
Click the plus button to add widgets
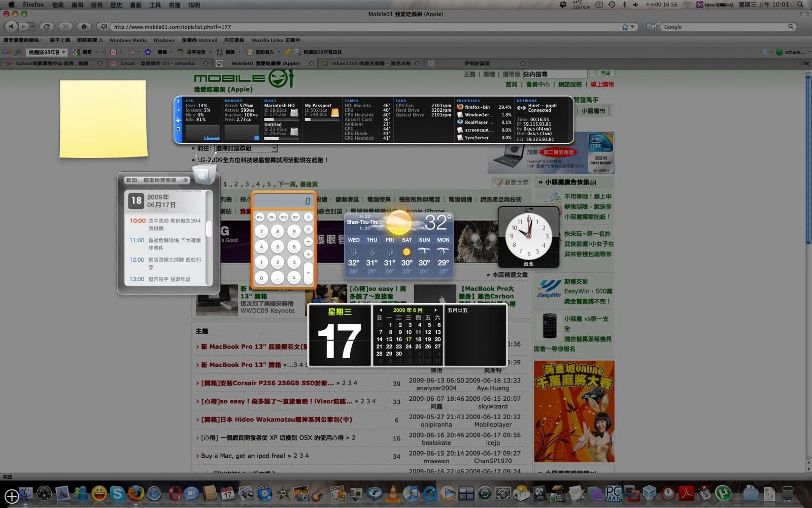click(x=12, y=496)
